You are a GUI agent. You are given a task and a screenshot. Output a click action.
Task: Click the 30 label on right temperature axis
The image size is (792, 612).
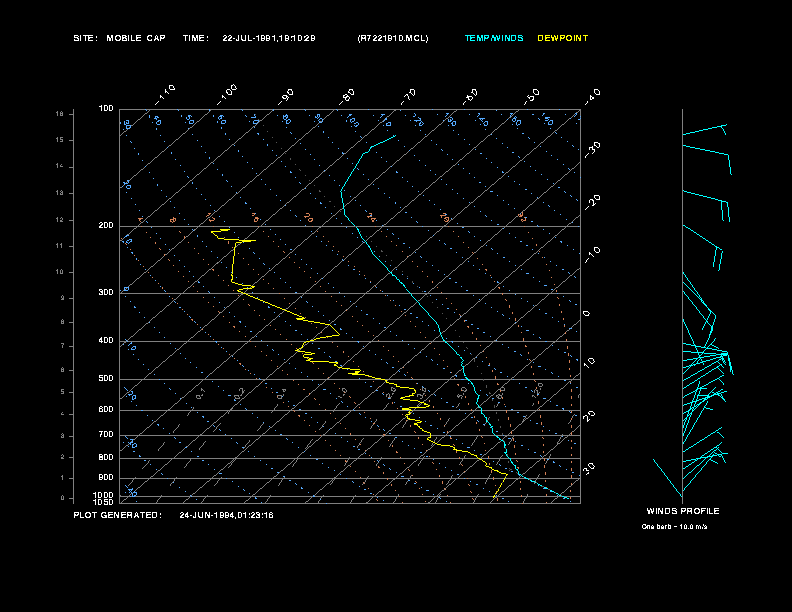589,469
